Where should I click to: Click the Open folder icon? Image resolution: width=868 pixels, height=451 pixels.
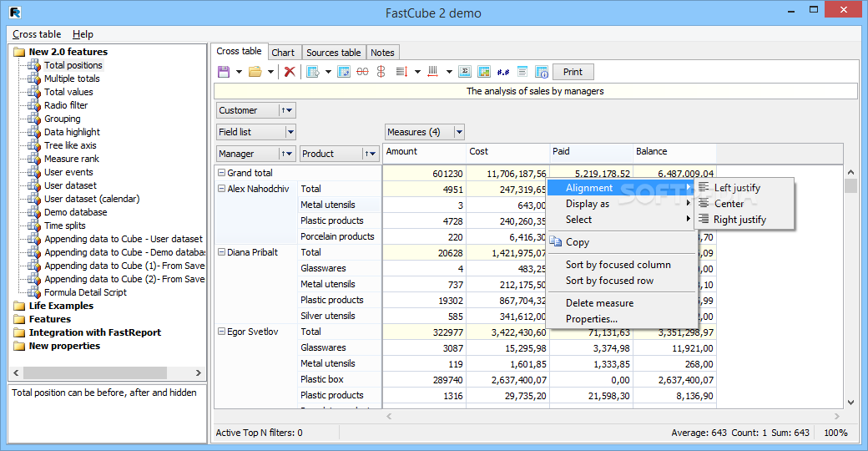click(x=255, y=72)
